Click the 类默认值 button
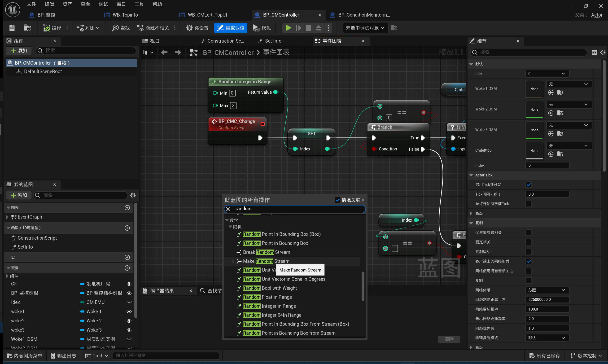Image resolution: width=608 pixels, height=364 pixels. coord(231,28)
